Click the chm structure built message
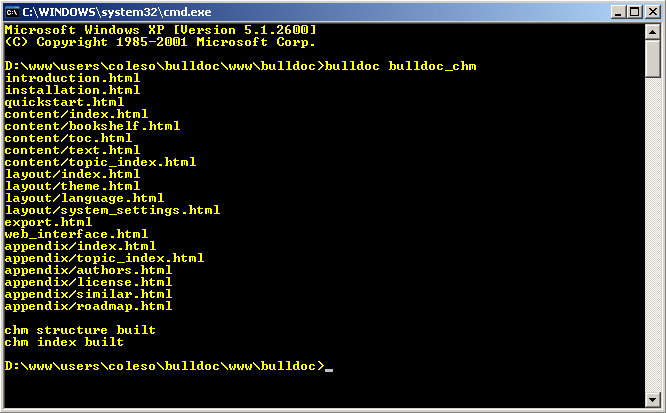Screen dimensions: 666x413 point(80,330)
